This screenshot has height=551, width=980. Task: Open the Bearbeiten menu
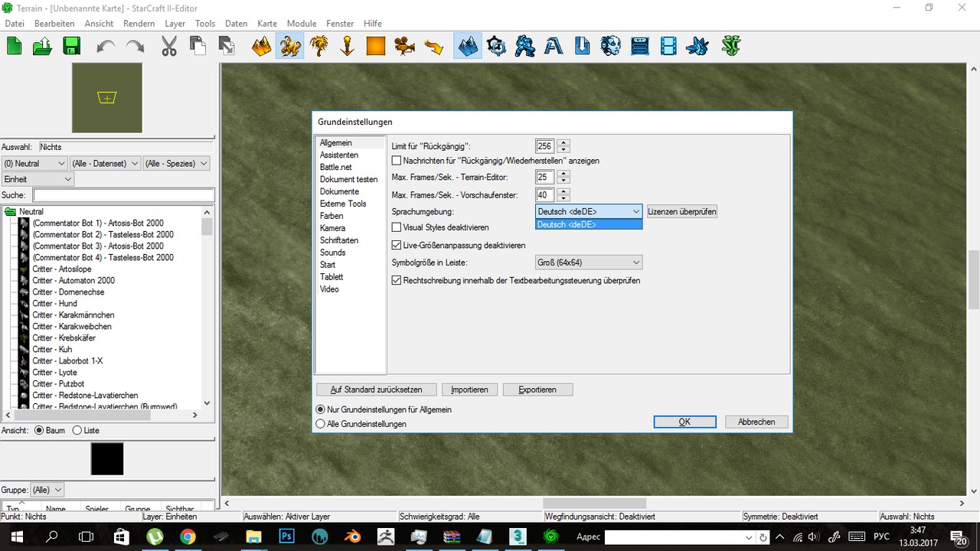point(54,24)
